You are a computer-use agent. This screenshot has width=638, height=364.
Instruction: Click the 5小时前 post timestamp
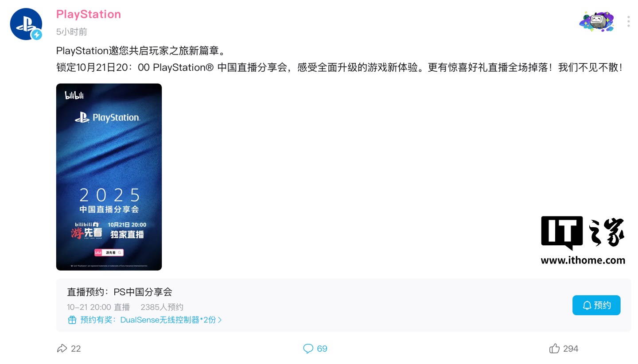[72, 32]
